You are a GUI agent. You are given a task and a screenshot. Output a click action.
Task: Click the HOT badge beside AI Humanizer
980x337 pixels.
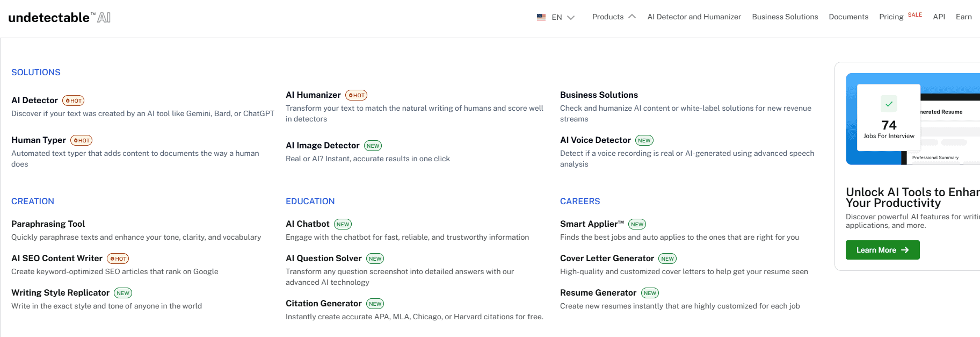(x=356, y=95)
